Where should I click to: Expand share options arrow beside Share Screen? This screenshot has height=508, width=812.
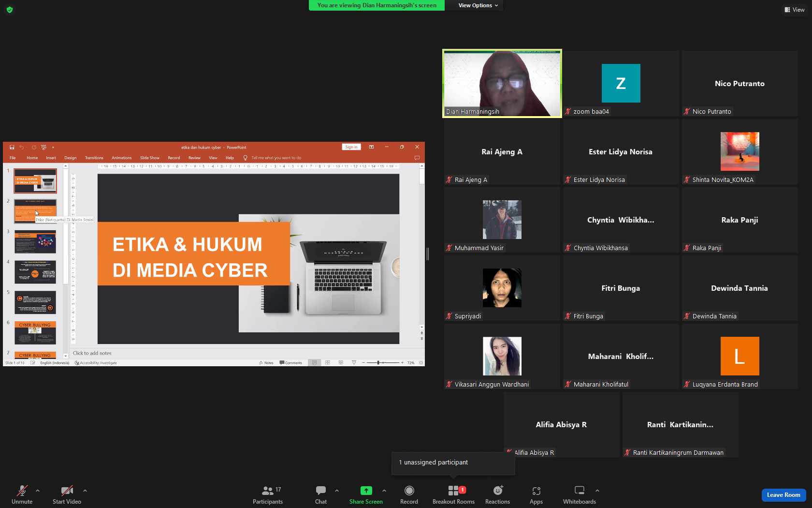(384, 491)
